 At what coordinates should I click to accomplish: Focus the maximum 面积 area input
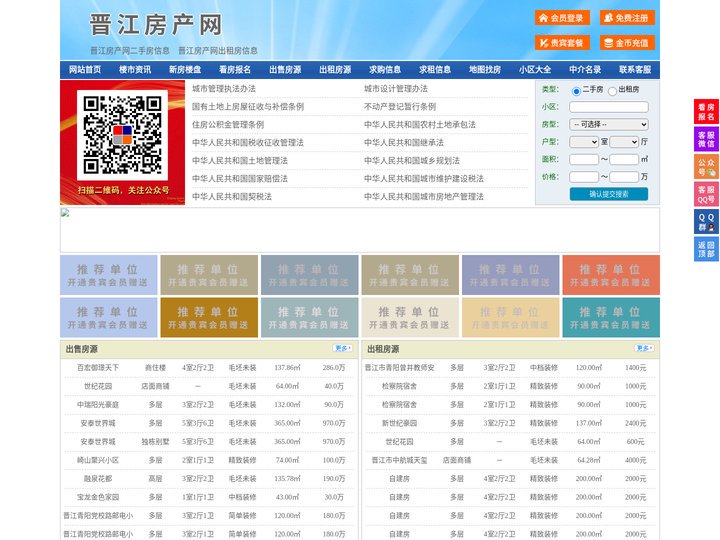coord(624,159)
